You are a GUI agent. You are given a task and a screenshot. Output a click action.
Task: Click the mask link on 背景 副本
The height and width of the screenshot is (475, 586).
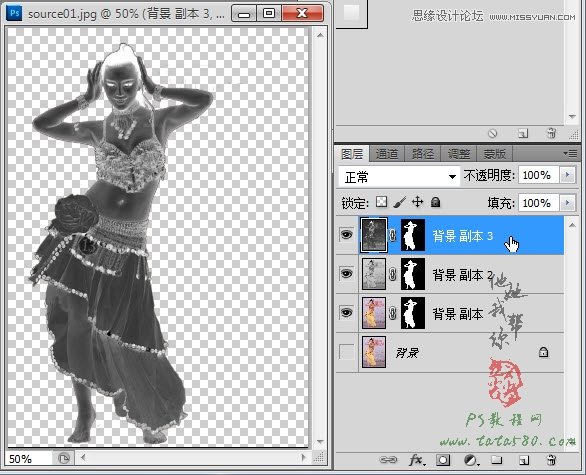(393, 313)
